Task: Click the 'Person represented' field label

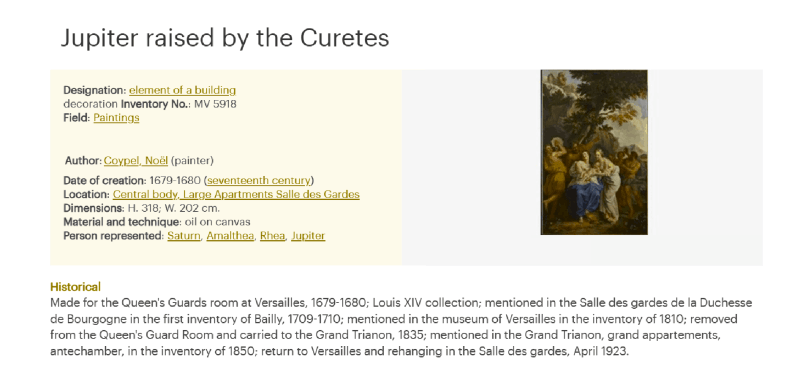Action: coord(114,236)
